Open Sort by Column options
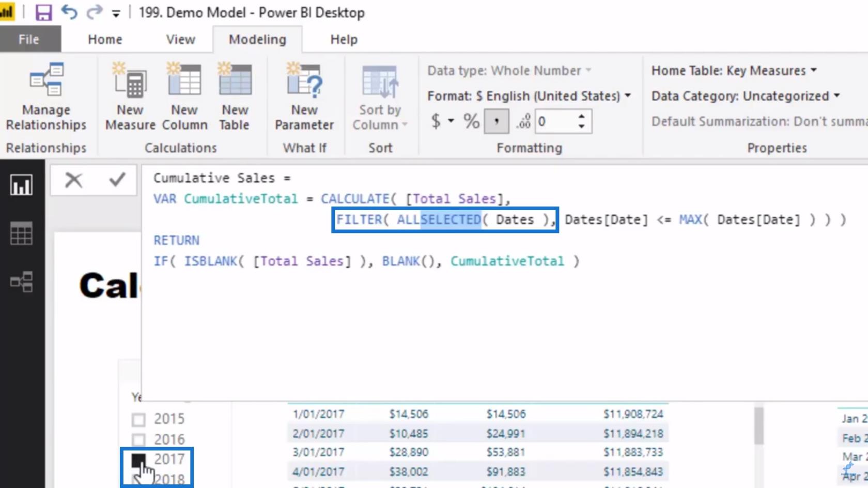Image resolution: width=868 pixels, height=488 pixels. [x=380, y=97]
